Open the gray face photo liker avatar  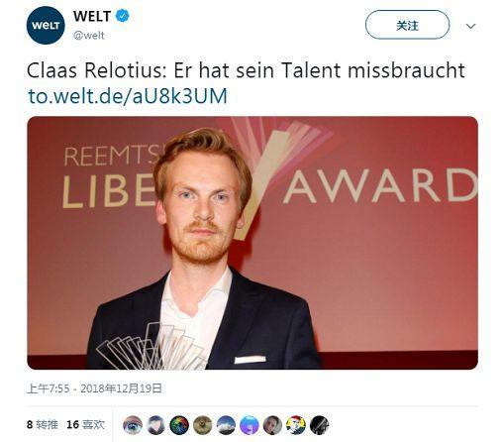coord(272,425)
